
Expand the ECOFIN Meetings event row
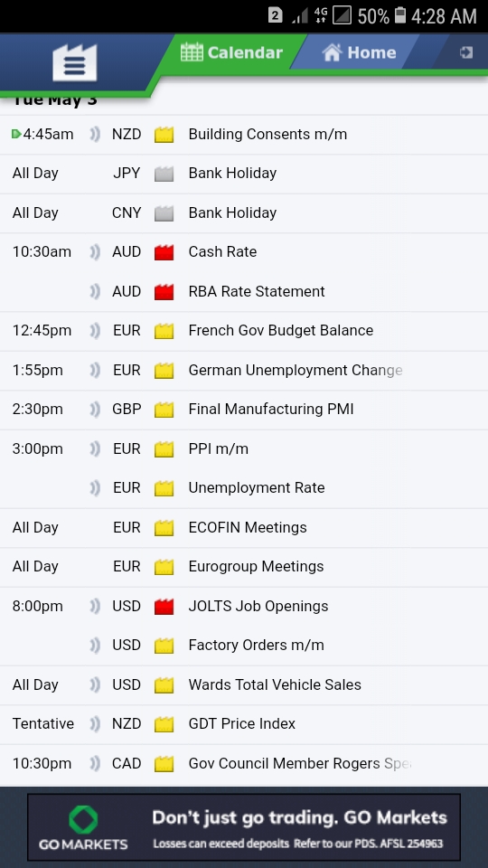tap(244, 528)
